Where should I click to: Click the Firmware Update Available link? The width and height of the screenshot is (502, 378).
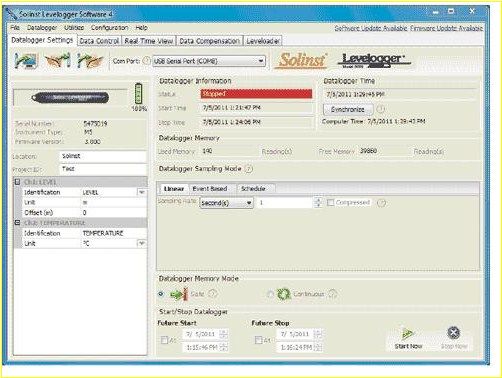pyautogui.click(x=446, y=28)
